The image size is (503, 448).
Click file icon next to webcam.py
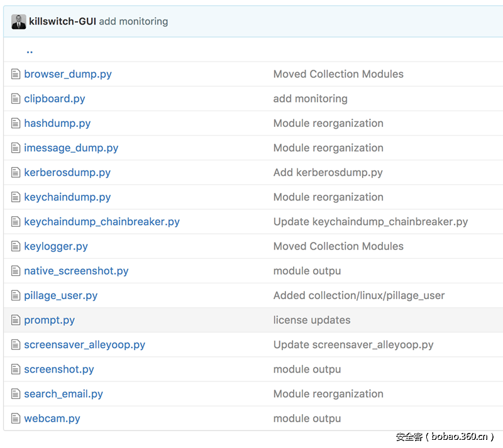click(16, 418)
